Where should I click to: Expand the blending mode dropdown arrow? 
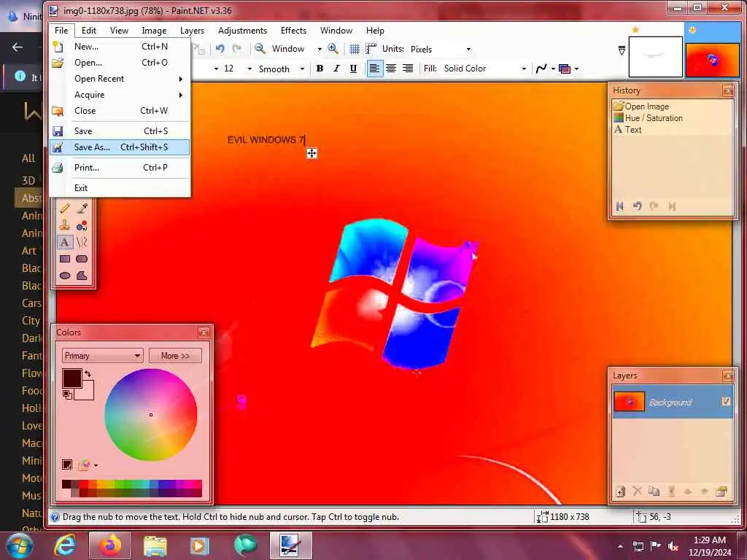click(576, 69)
